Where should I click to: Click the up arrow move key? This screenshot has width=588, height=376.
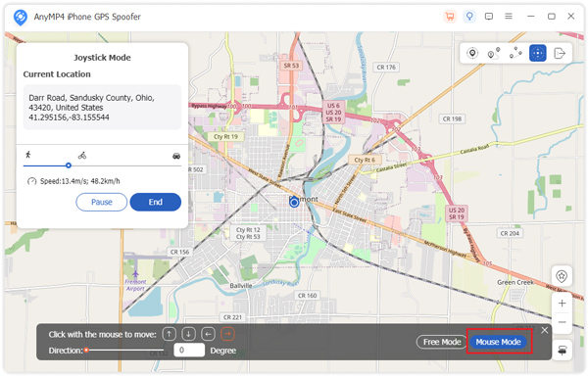tap(170, 334)
